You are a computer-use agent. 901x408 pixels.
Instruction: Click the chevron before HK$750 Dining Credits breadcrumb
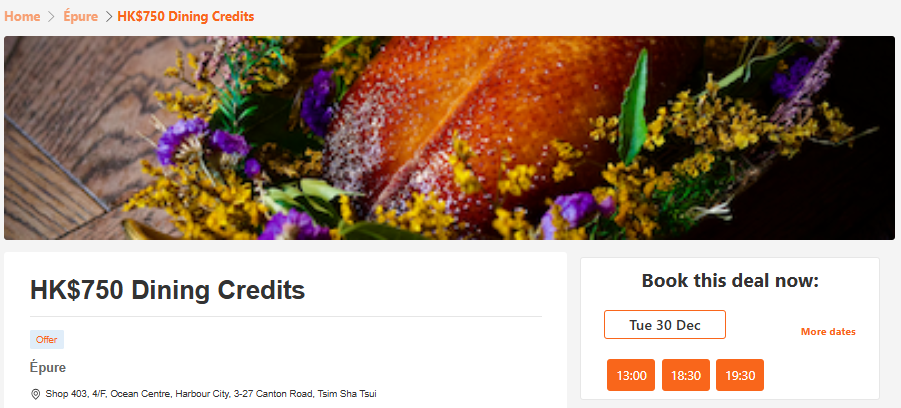(x=109, y=17)
